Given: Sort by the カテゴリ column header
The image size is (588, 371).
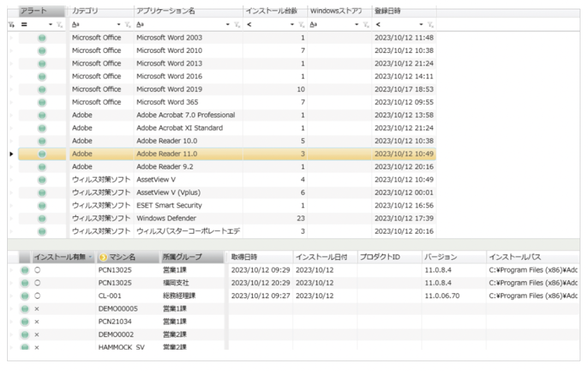Looking at the screenshot, I should pos(101,11).
